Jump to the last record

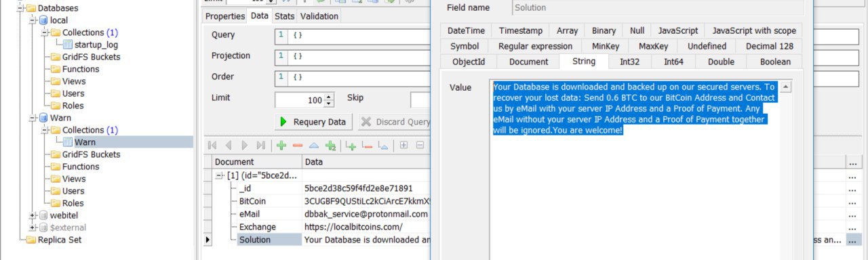(261, 145)
